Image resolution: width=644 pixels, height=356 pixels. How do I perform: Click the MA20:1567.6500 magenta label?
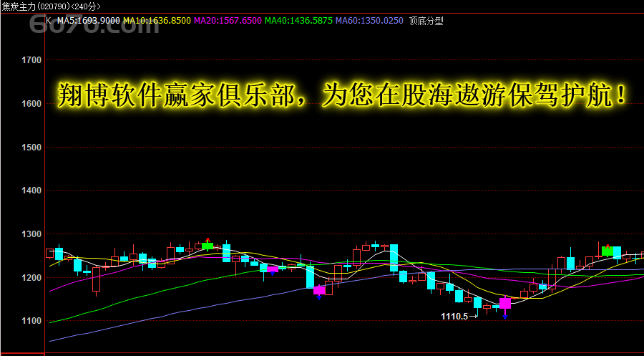coord(228,21)
